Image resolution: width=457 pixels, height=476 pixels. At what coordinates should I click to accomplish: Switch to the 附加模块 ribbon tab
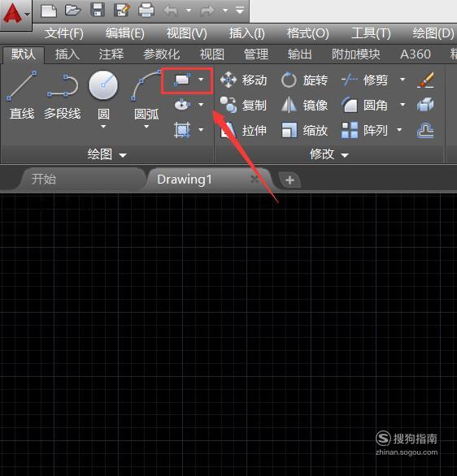[x=356, y=54]
